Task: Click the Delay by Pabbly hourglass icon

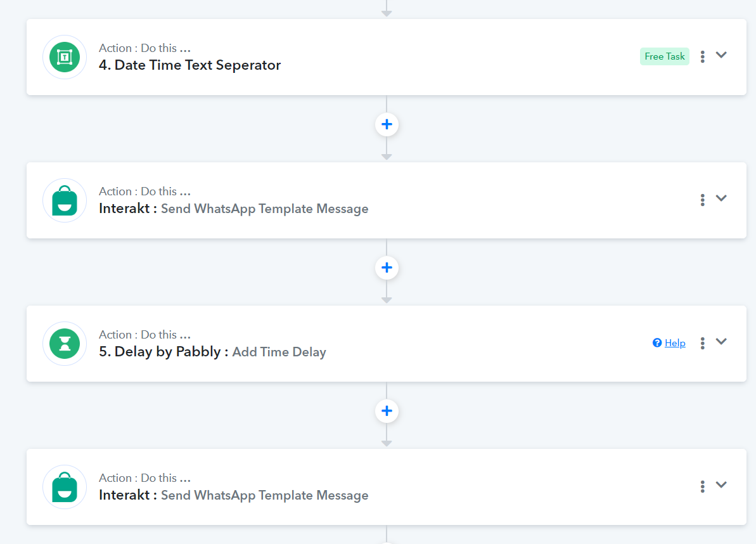Action: pos(65,344)
